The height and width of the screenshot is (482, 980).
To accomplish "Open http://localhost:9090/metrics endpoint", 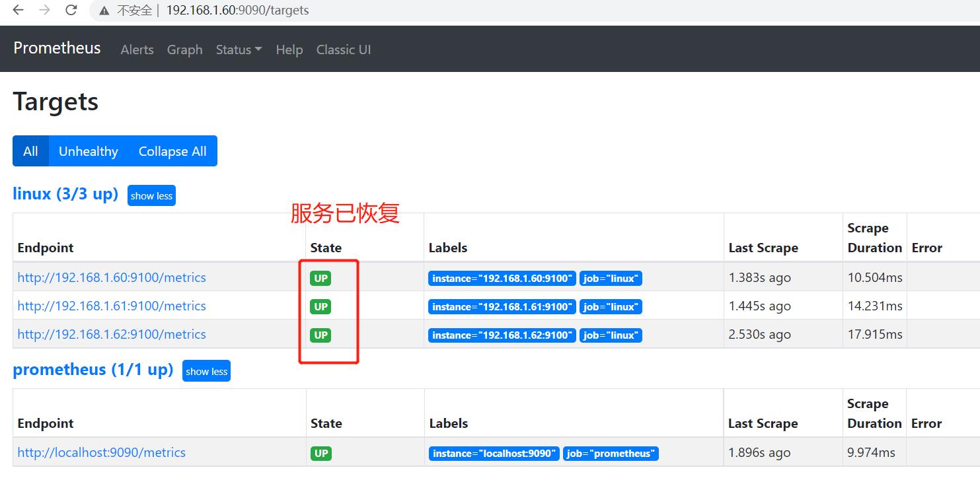I will click(x=101, y=452).
